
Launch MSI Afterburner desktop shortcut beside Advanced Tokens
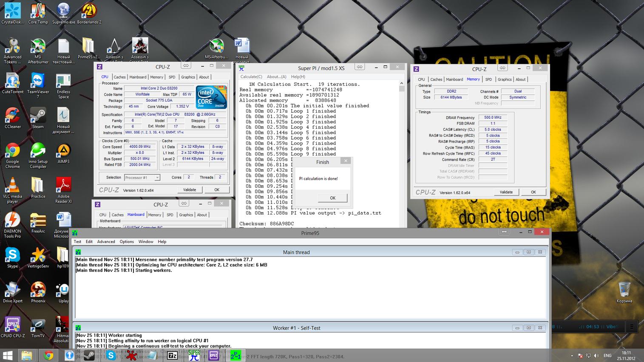coord(38,51)
